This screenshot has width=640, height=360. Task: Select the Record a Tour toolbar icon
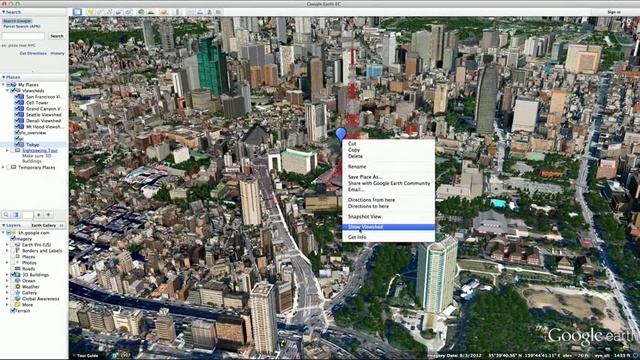tap(129, 12)
